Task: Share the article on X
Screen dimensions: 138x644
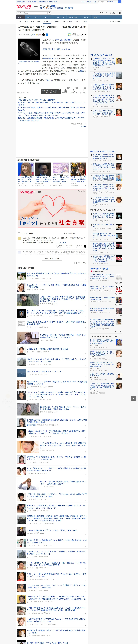Action: click(x=44, y=35)
